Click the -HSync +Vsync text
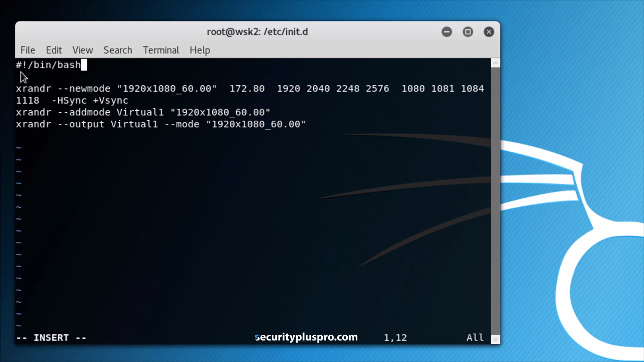Screen dimensions: 644x362 [x=90, y=101]
